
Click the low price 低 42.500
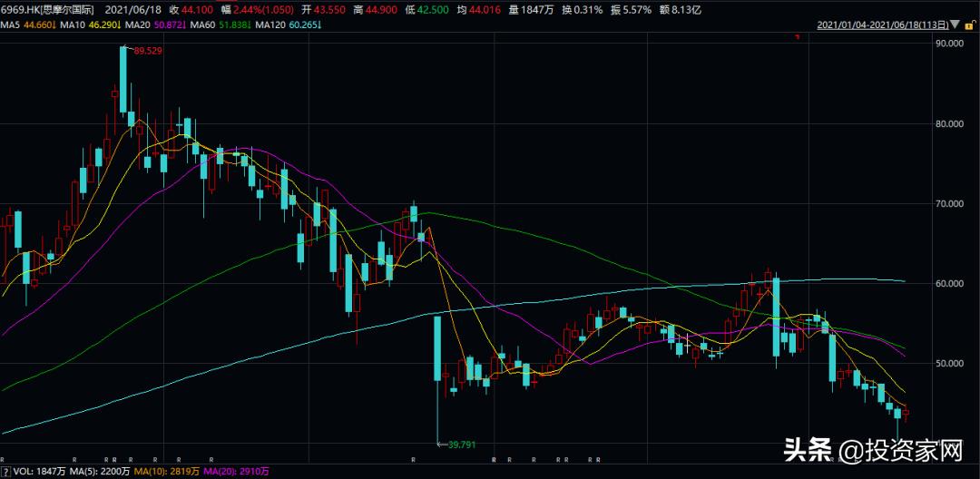tap(426, 9)
